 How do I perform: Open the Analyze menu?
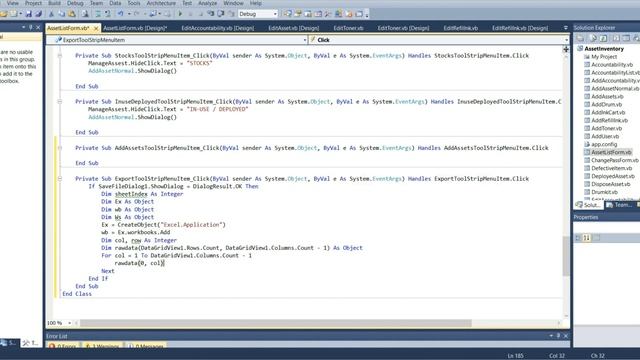pyautogui.click(x=207, y=3)
